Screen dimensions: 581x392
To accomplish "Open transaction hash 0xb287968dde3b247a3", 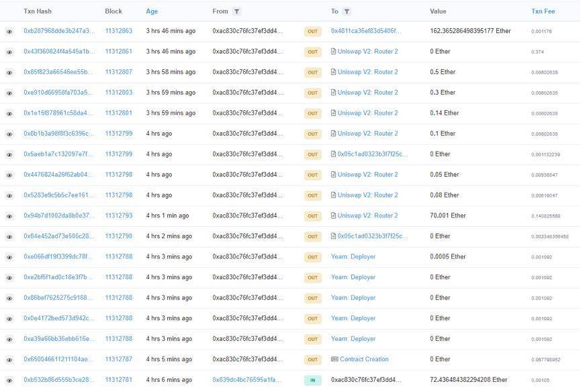I will 59,31.
